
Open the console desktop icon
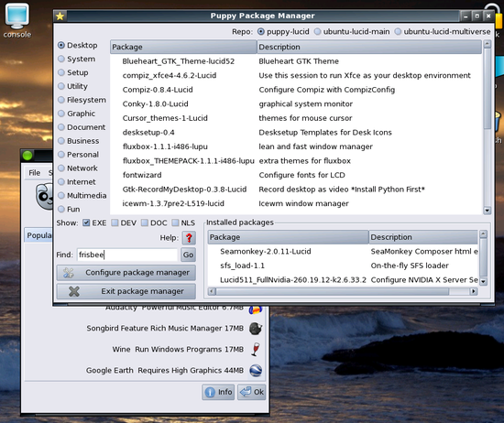tap(17, 21)
